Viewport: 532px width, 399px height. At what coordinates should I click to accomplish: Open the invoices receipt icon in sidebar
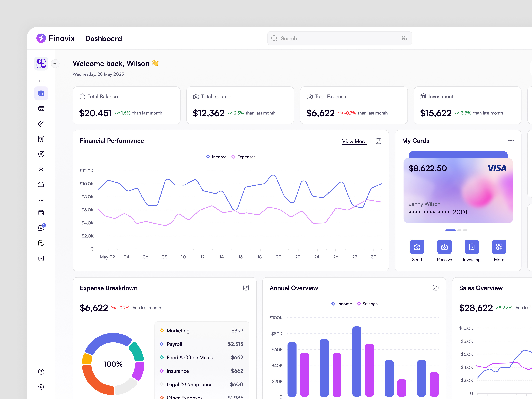(x=41, y=139)
